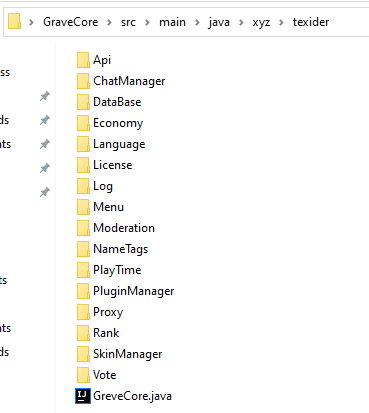The width and height of the screenshot is (369, 413).
Task: Select the Proxy folder name
Action: point(108,312)
